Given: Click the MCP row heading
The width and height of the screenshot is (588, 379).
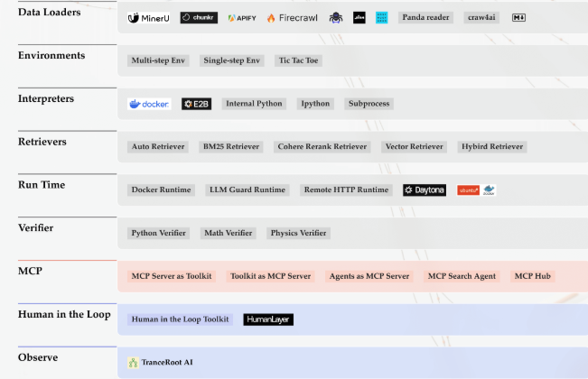Looking at the screenshot, I should [30, 271].
